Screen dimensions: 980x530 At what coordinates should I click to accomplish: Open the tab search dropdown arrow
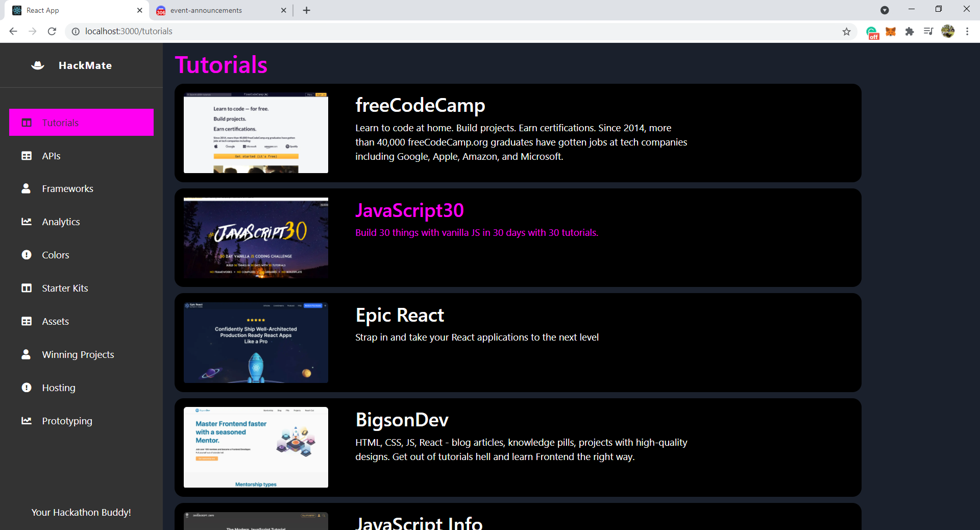tap(885, 10)
